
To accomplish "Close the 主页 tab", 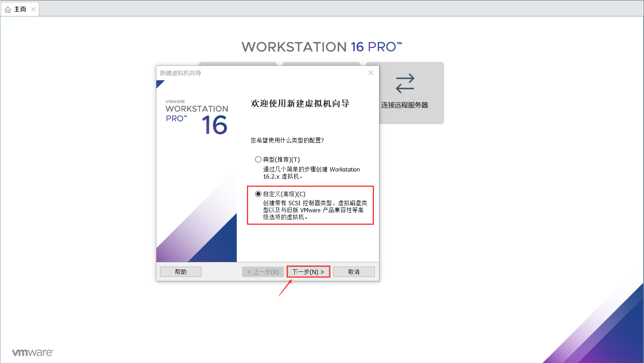I will point(33,9).
